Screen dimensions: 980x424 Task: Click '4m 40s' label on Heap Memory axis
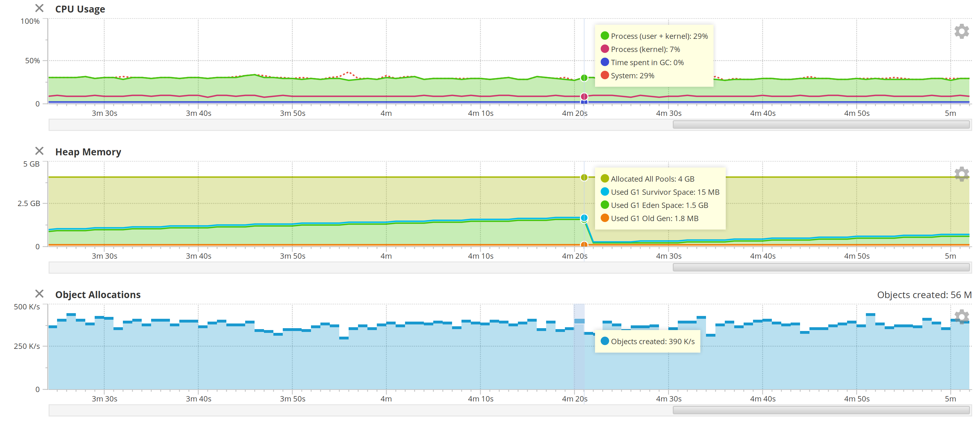pos(762,256)
